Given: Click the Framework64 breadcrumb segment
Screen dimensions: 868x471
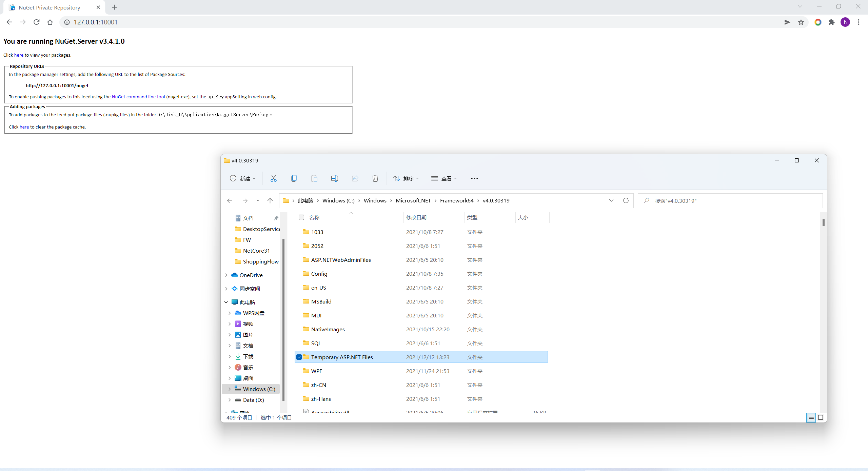Looking at the screenshot, I should pos(457,200).
